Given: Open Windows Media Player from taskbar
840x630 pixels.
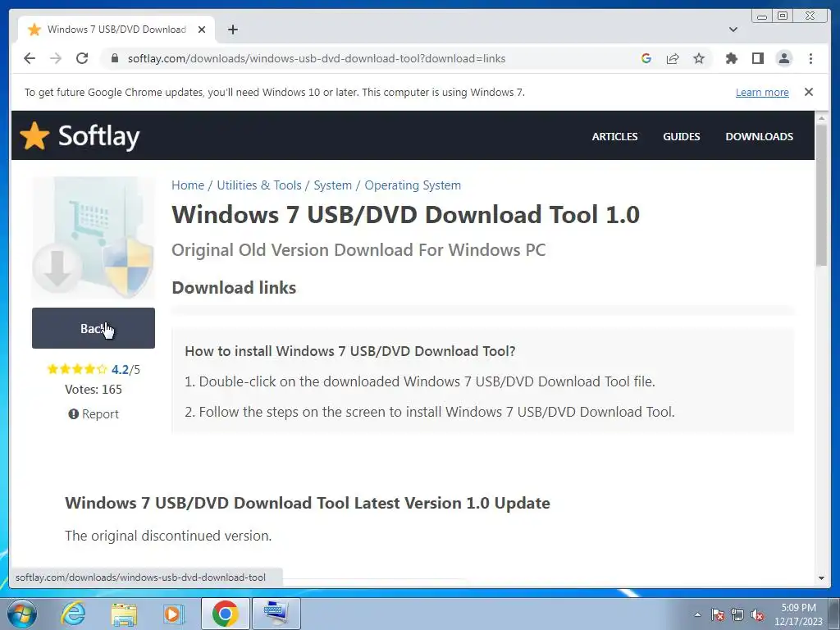Looking at the screenshot, I should [173, 614].
